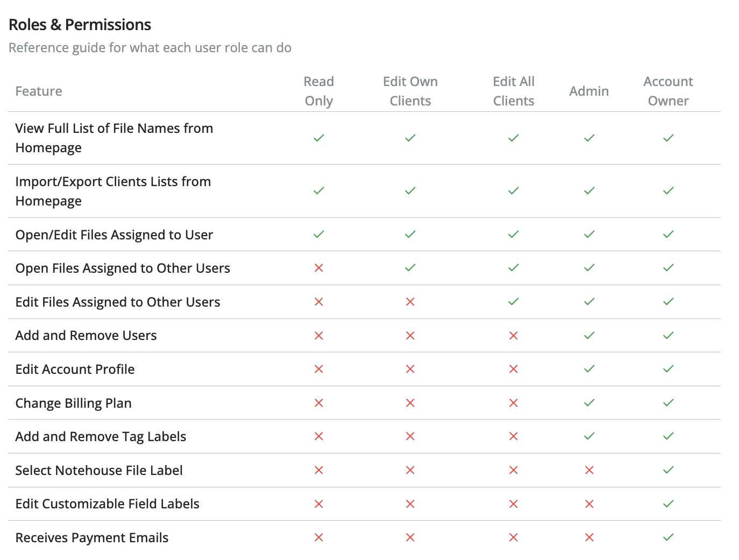Click the Account Owner column header
The image size is (739, 560).
pyautogui.click(x=668, y=90)
